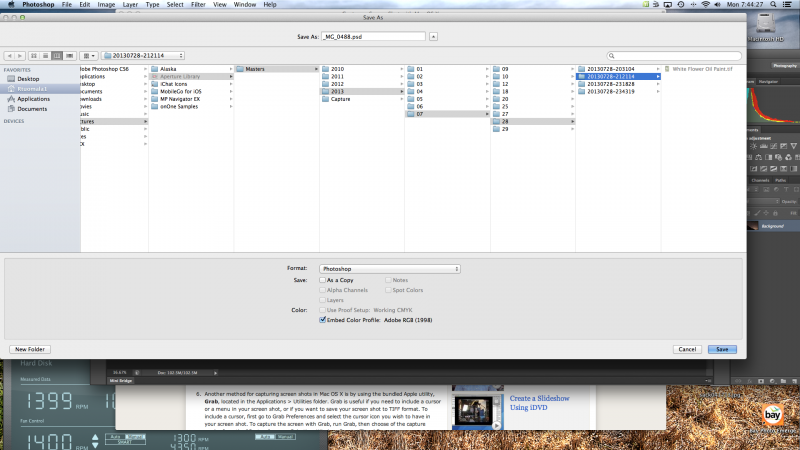
Task: Expand the selected 20130728-212114 folder arrow
Action: 658,77
